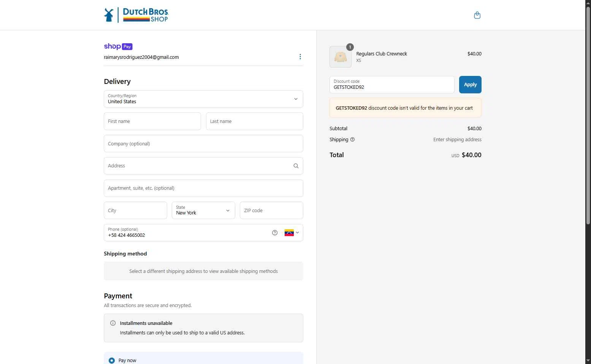Click the City input field
The image size is (591, 364).
click(135, 210)
